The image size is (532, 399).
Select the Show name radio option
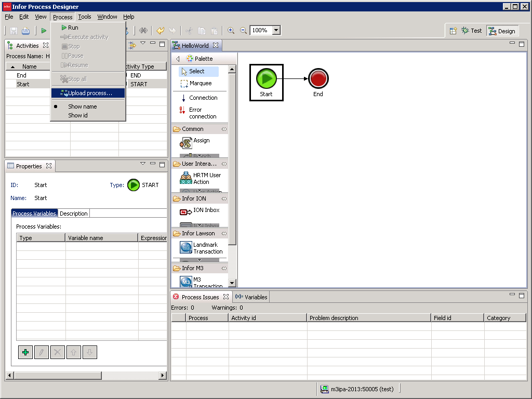tap(82, 107)
